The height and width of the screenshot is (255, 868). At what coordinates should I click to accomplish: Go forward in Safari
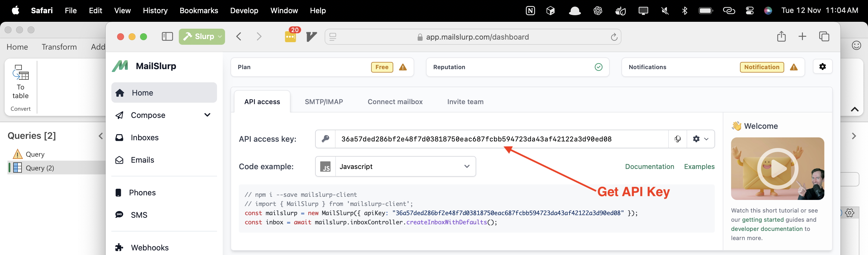pos(259,36)
